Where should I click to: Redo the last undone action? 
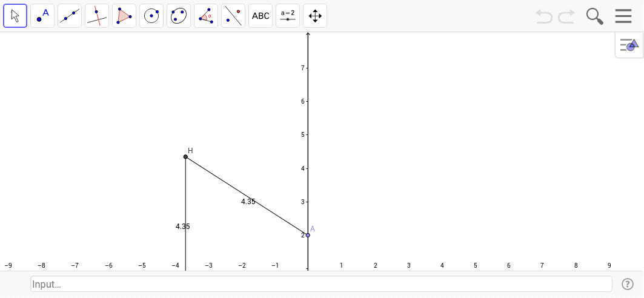click(x=566, y=16)
